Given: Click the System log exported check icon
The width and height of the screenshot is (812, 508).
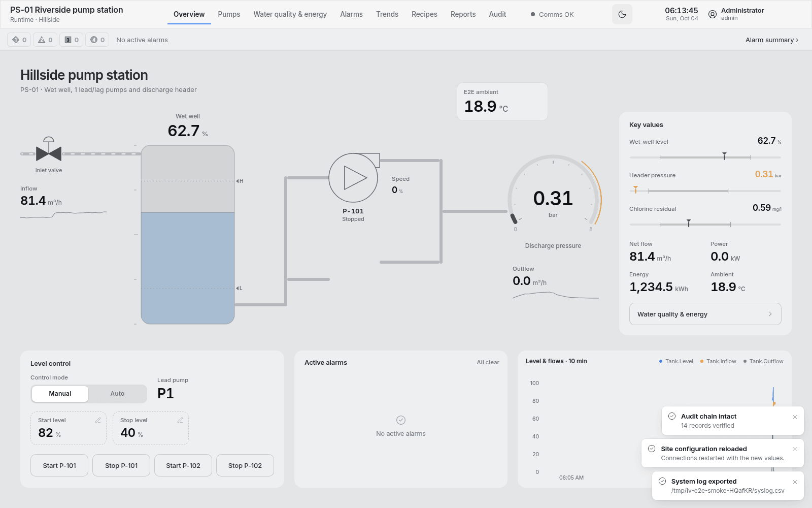Looking at the screenshot, I should (662, 481).
